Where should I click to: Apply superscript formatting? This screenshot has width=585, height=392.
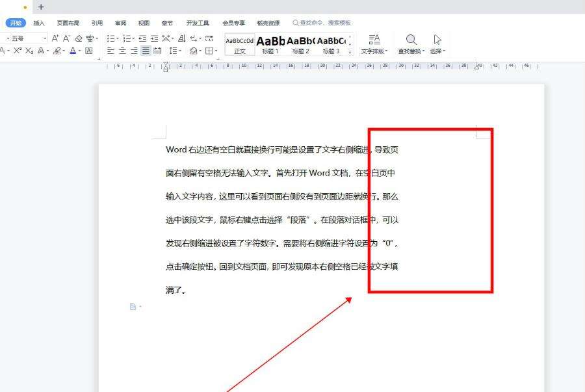click(18, 51)
